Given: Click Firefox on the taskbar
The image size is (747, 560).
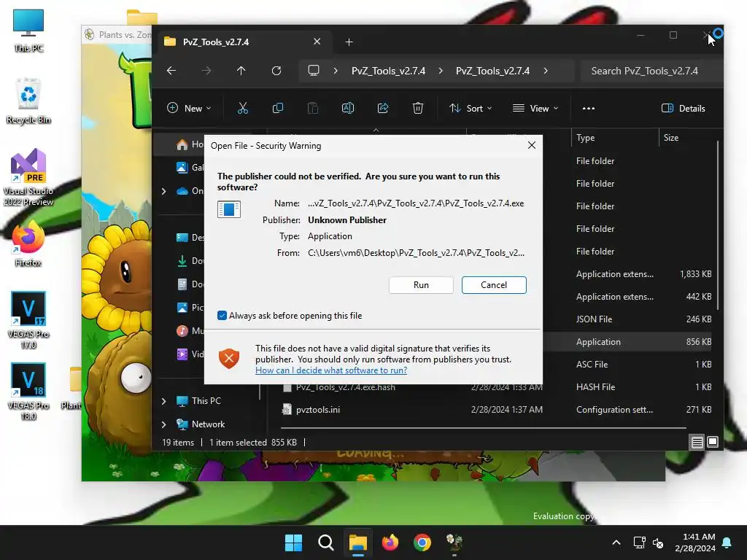Looking at the screenshot, I should (390, 542).
